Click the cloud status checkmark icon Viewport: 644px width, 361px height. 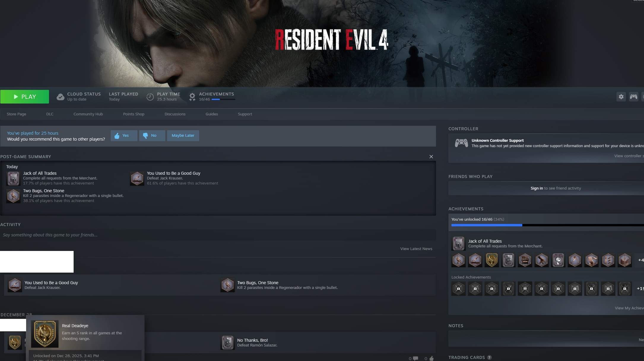[61, 97]
